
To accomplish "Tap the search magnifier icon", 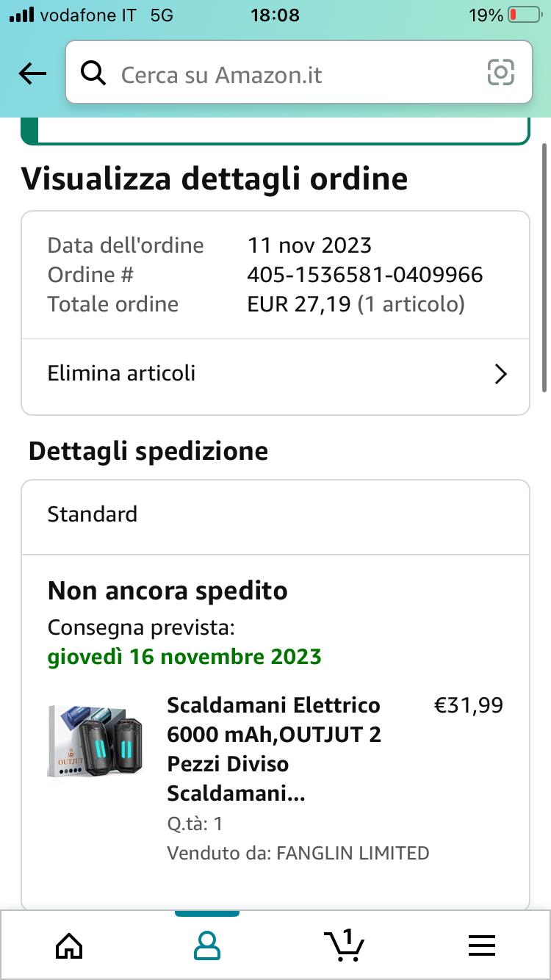I will click(x=93, y=73).
